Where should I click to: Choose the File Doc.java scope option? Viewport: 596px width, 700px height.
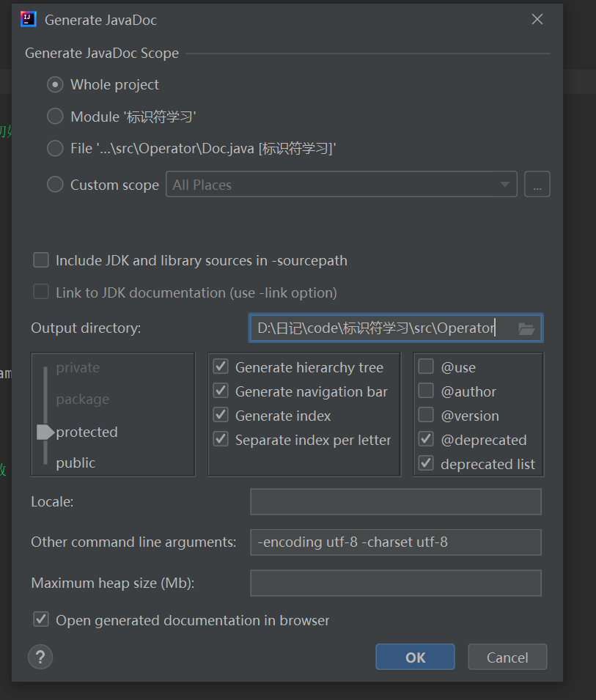pyautogui.click(x=55, y=149)
